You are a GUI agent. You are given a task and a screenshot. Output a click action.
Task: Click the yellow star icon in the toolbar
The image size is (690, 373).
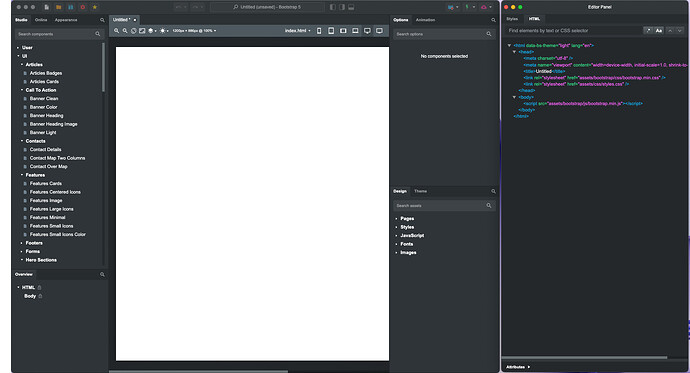pyautogui.click(x=94, y=7)
